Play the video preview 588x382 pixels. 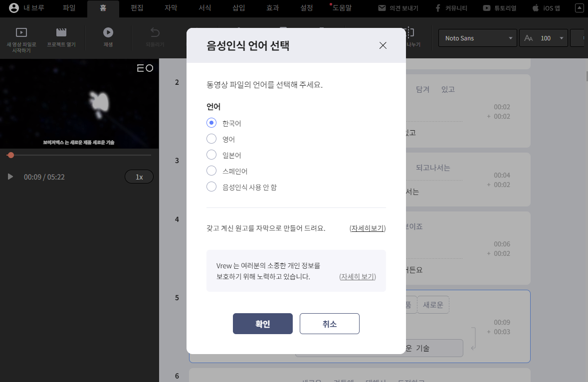click(x=10, y=177)
